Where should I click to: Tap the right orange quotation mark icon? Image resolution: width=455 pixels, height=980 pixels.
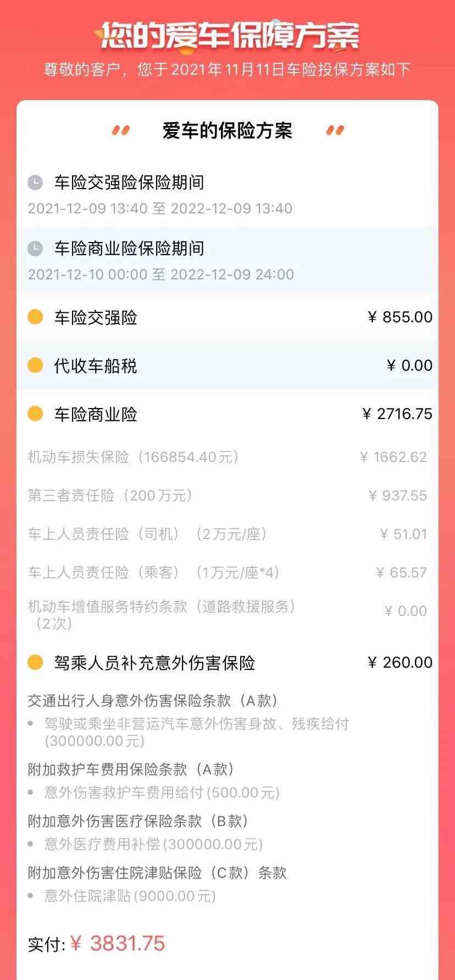(x=334, y=131)
